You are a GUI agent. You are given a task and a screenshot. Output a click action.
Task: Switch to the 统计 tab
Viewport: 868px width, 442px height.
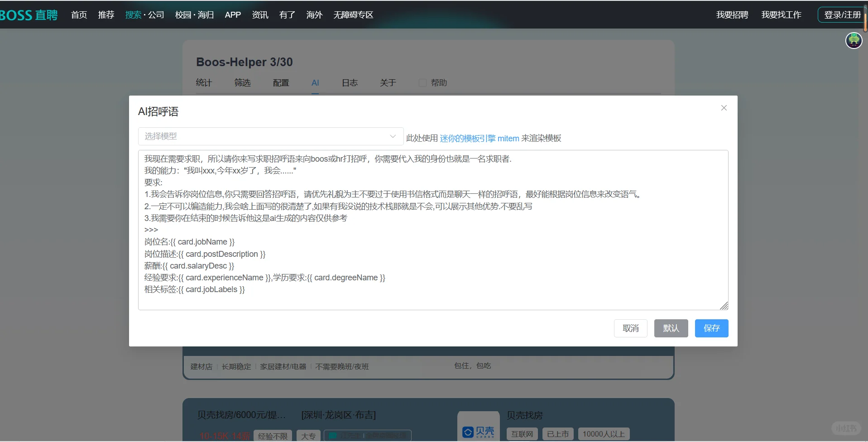[x=203, y=83]
